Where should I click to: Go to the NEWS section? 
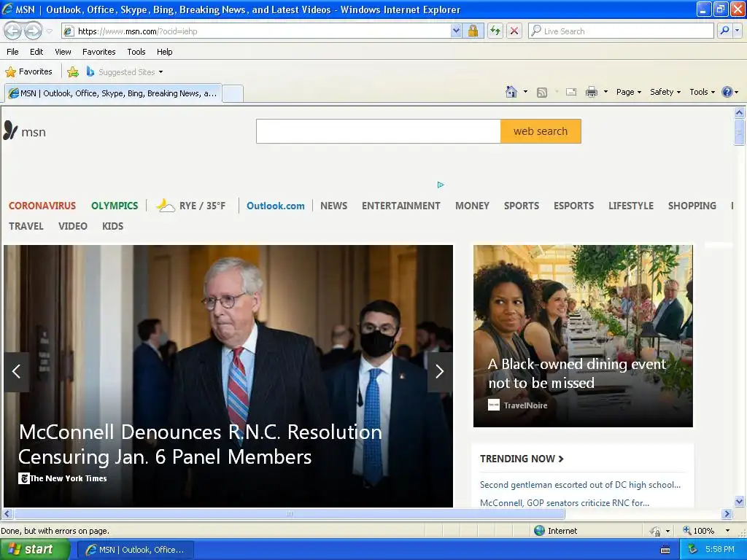coord(333,206)
